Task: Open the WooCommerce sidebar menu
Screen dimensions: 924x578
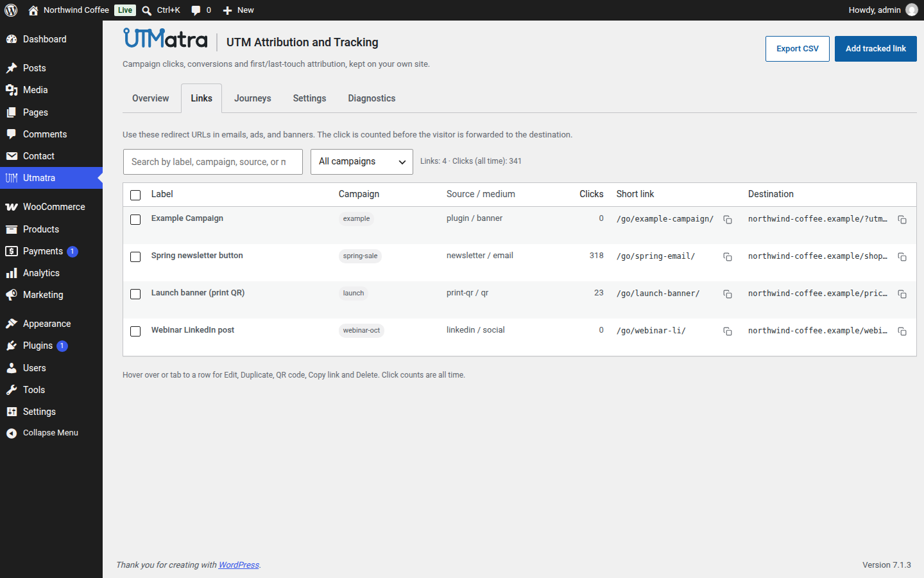Action: click(x=51, y=207)
